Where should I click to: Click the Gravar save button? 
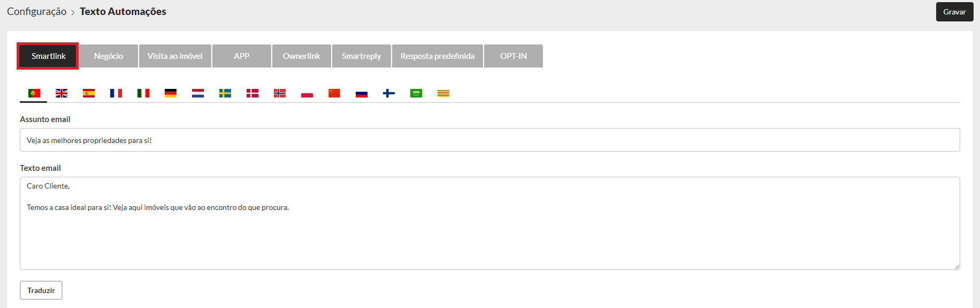(954, 12)
